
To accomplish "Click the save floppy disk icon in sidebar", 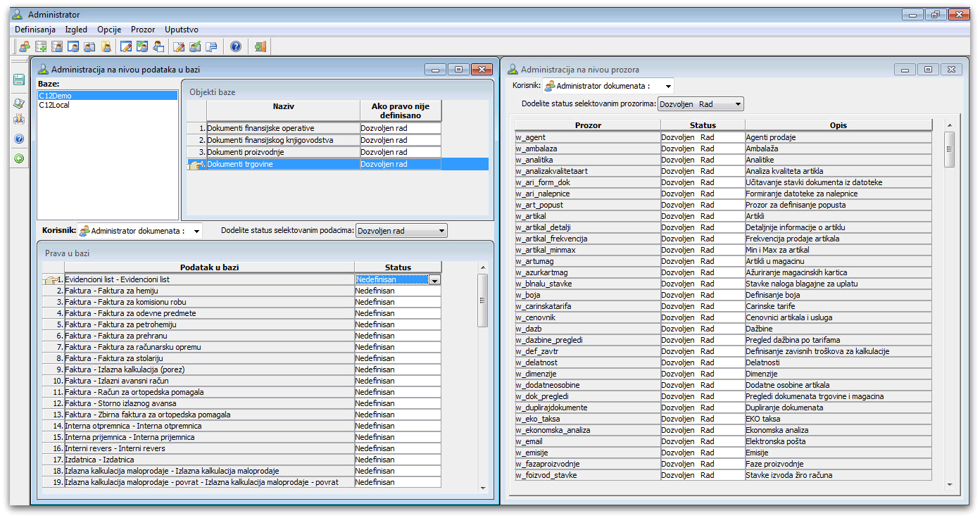I will 19,80.
